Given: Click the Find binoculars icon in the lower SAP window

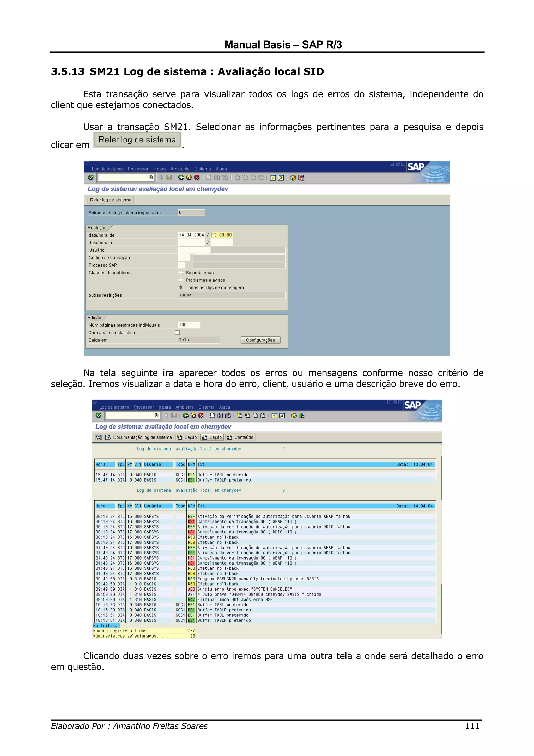Looking at the screenshot, I should click(220, 416).
